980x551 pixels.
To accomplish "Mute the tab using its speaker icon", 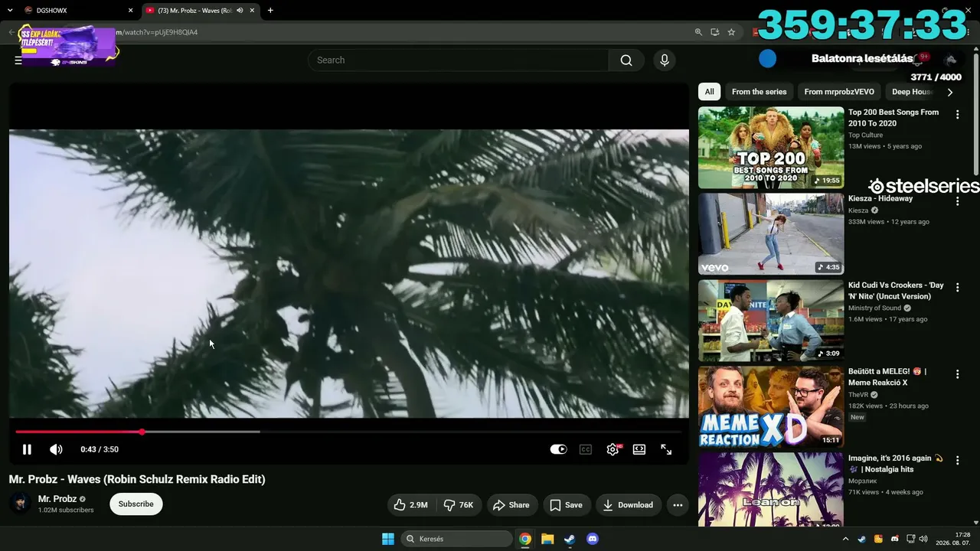I will coord(240,11).
